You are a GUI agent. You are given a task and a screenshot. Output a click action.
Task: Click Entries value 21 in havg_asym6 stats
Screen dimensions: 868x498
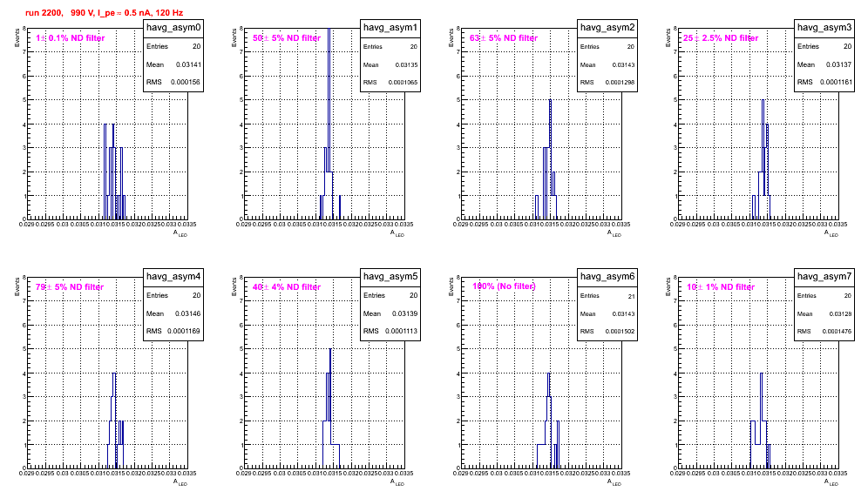(x=632, y=297)
